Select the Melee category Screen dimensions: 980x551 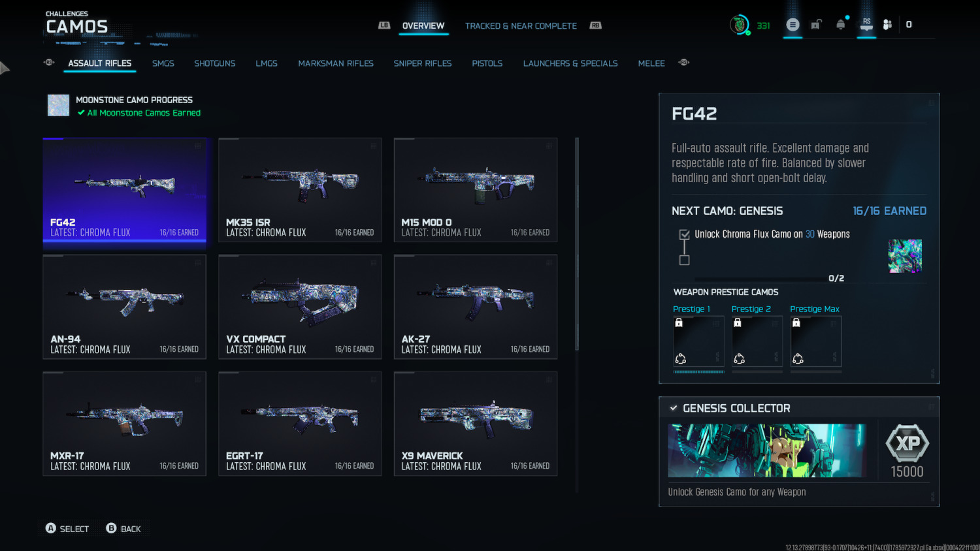pyautogui.click(x=651, y=63)
